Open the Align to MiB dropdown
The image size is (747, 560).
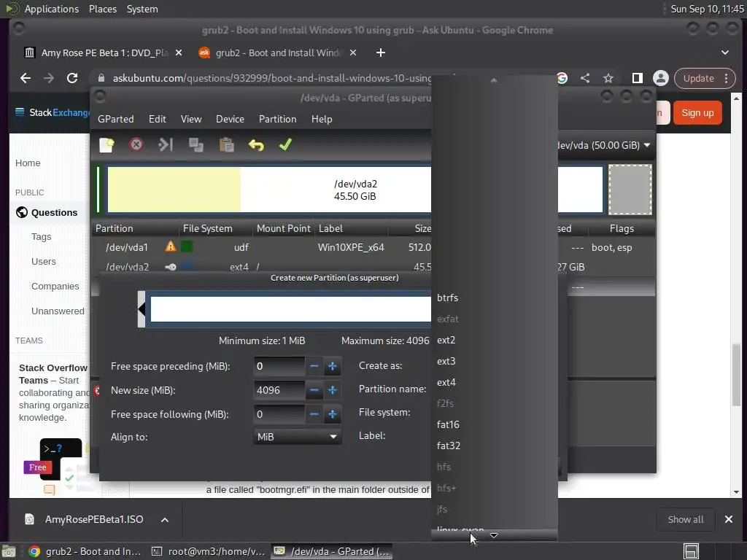[298, 437]
